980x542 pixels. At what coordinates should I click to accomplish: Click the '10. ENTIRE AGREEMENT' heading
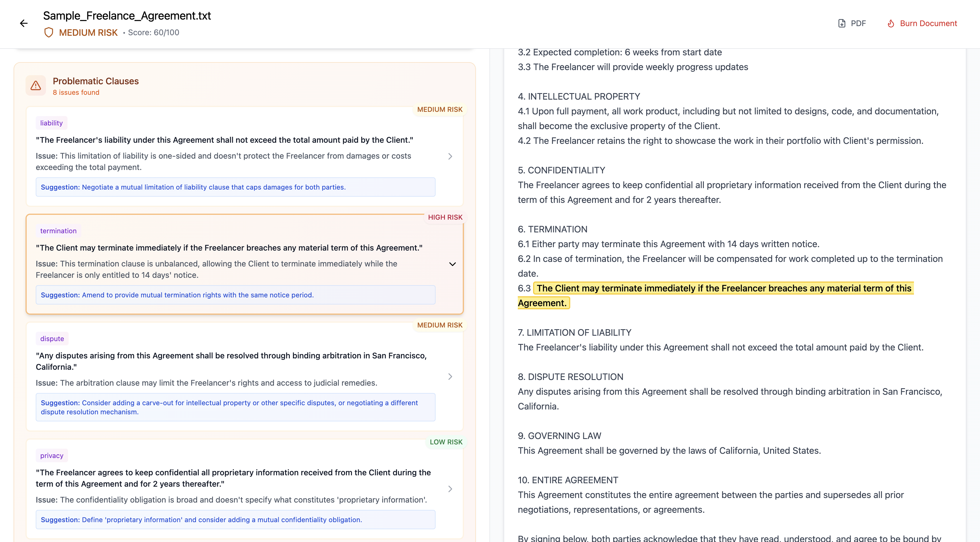coord(568,480)
